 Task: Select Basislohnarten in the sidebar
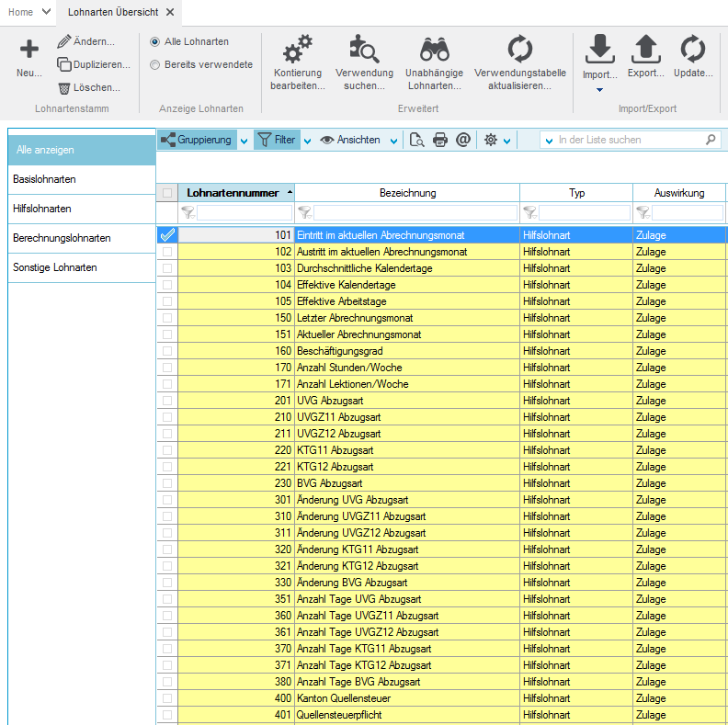[44, 179]
